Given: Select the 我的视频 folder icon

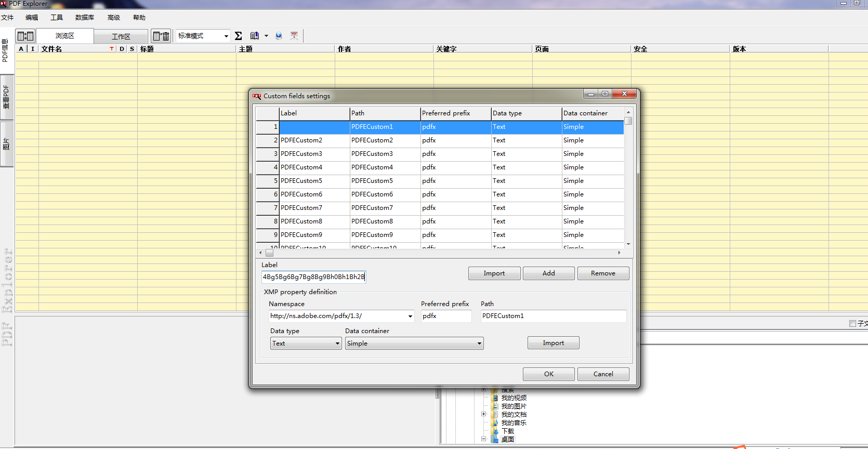Looking at the screenshot, I should [x=495, y=398].
